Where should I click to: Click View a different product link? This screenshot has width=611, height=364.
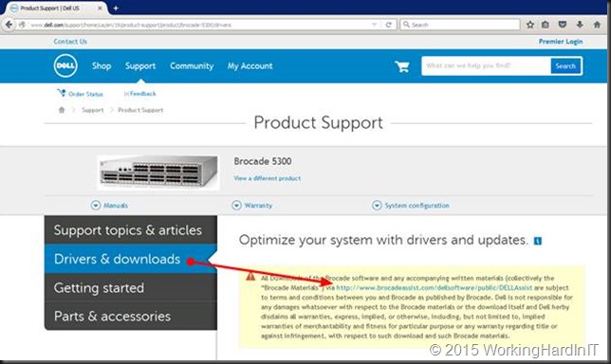tap(267, 178)
